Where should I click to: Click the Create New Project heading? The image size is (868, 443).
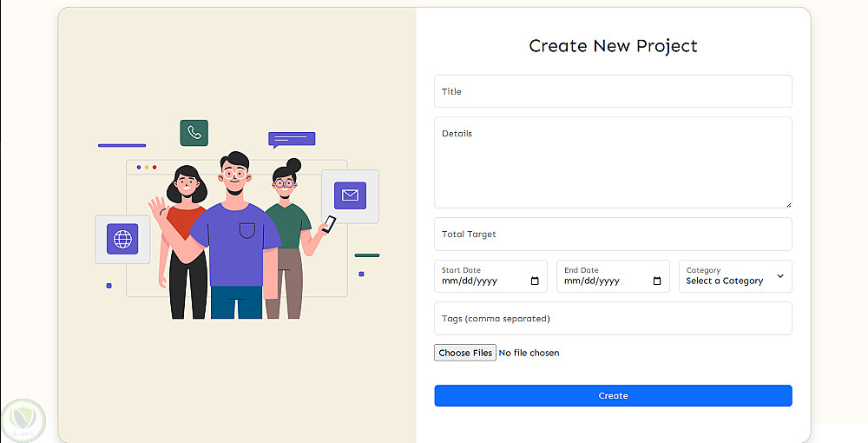pyautogui.click(x=613, y=46)
